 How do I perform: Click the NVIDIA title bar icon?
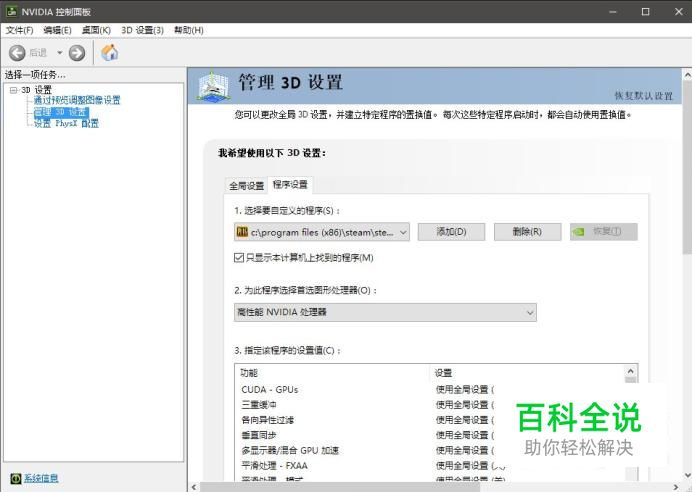click(11, 11)
